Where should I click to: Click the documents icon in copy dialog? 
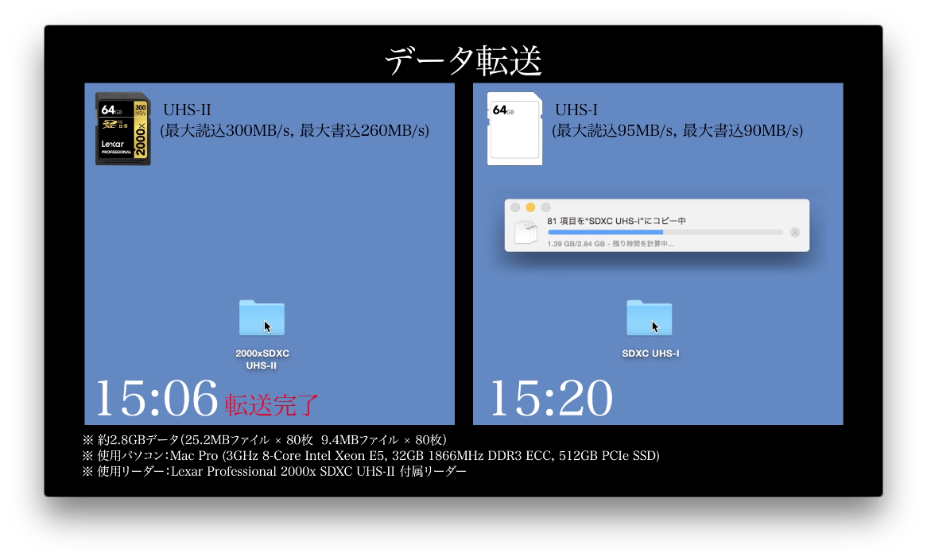pyautogui.click(x=526, y=232)
